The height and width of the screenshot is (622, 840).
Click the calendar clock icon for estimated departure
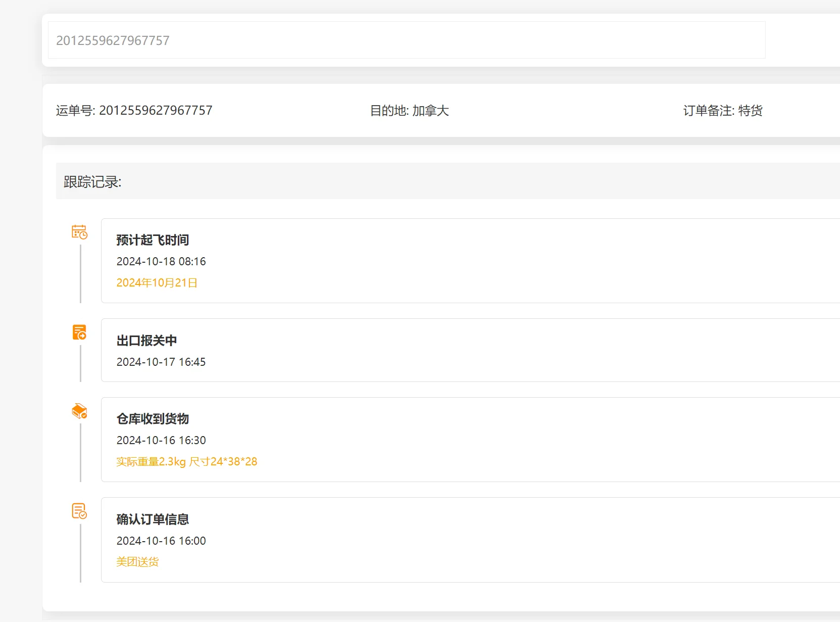79,232
